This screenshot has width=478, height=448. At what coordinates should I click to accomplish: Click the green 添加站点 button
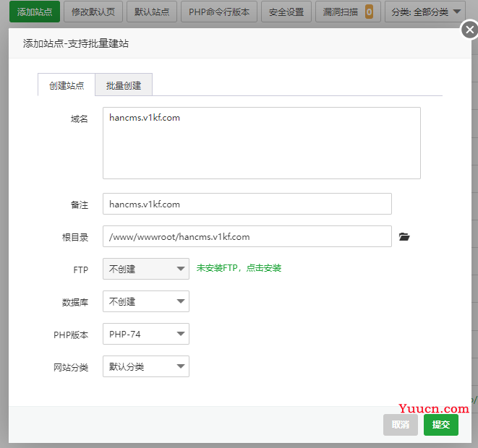(x=35, y=12)
